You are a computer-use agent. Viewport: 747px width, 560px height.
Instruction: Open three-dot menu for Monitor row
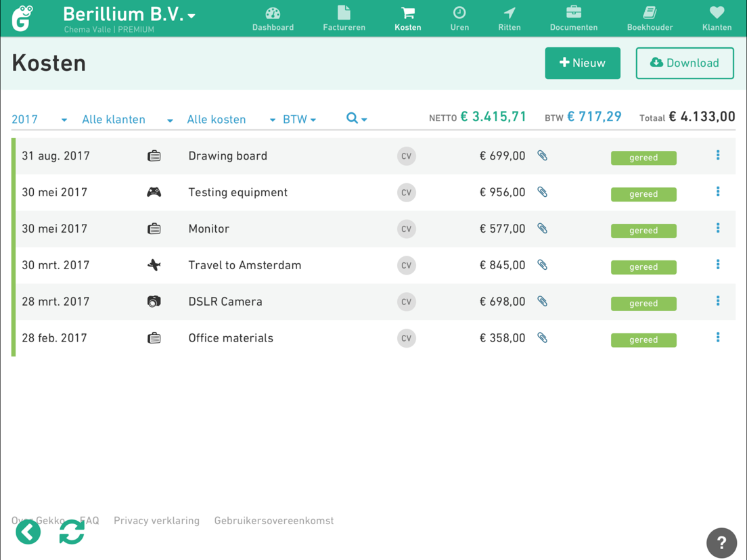point(718,228)
